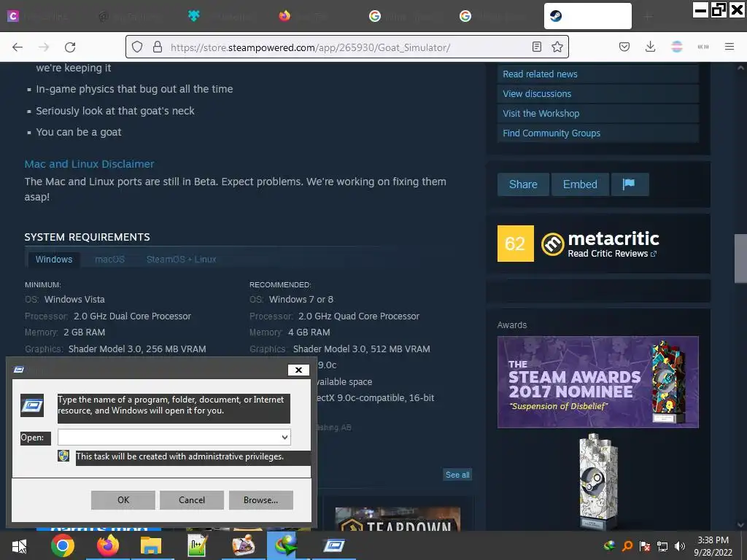Open a new browser tab

[648, 17]
